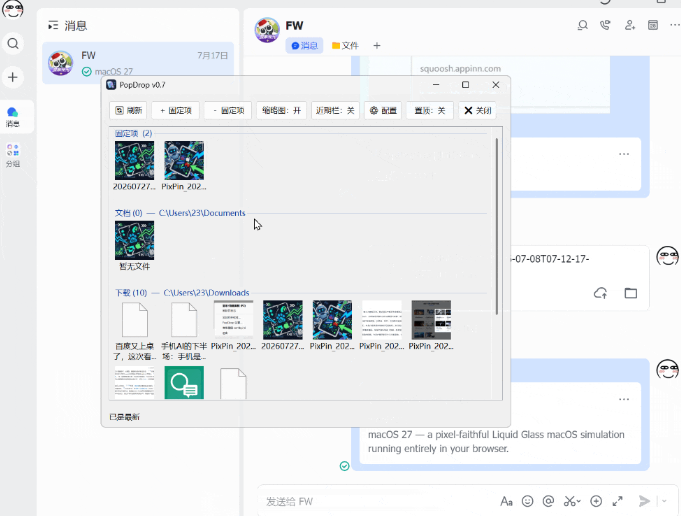The height and width of the screenshot is (516, 681).
Task: Select the robot PixPin_202 image in Downloads
Action: [x=332, y=325]
